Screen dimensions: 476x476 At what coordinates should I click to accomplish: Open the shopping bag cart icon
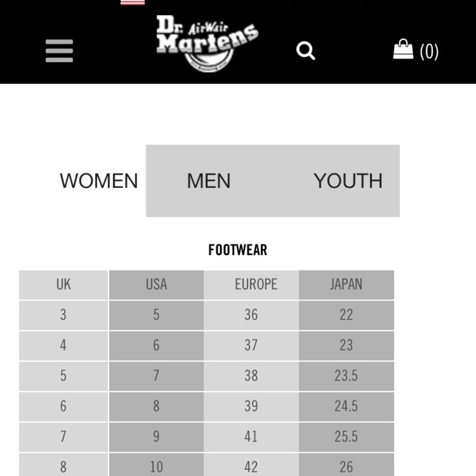point(403,49)
